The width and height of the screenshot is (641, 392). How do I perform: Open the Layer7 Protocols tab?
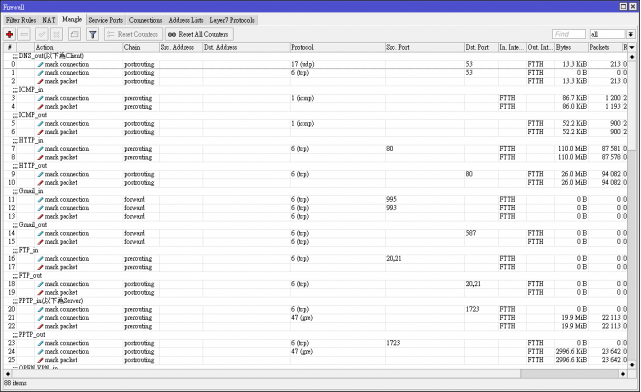[232, 20]
